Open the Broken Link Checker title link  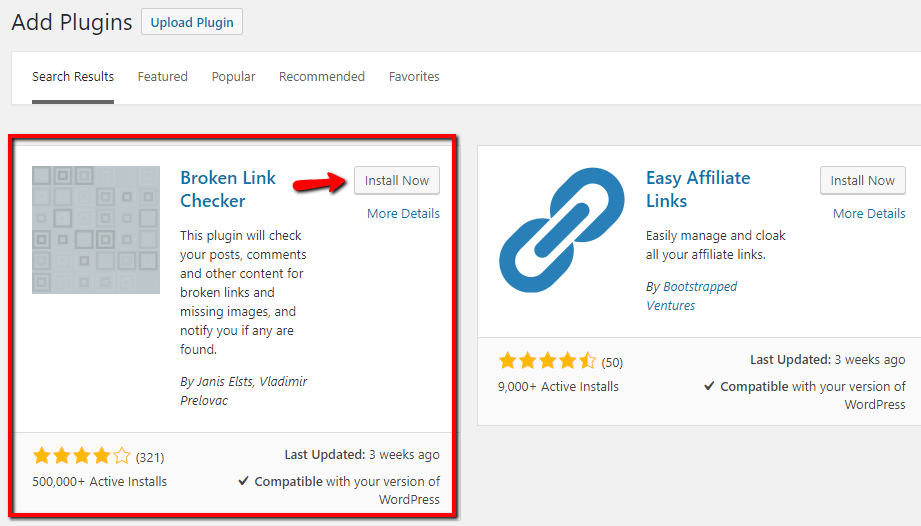[228, 189]
